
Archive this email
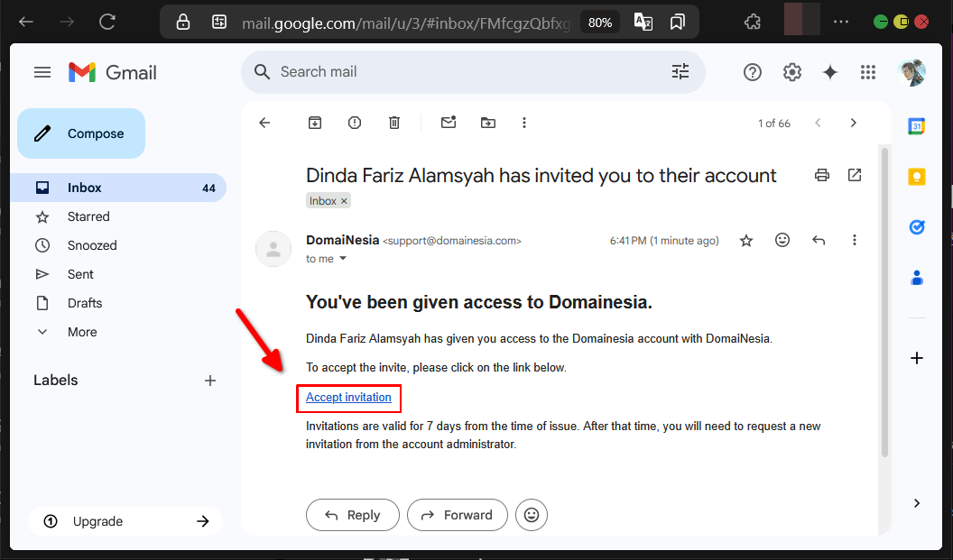[315, 123]
